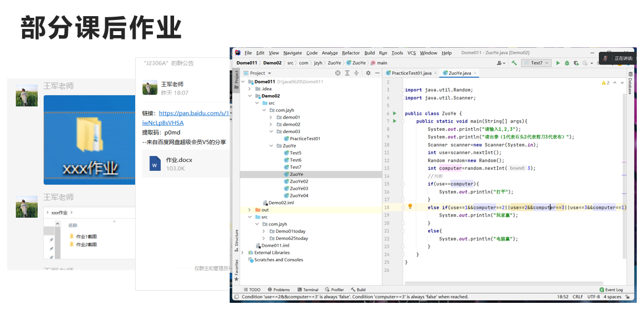Image resolution: width=644 pixels, height=324 pixels.
Task: Click the Debug bug icon in toolbar
Action: pos(567,63)
